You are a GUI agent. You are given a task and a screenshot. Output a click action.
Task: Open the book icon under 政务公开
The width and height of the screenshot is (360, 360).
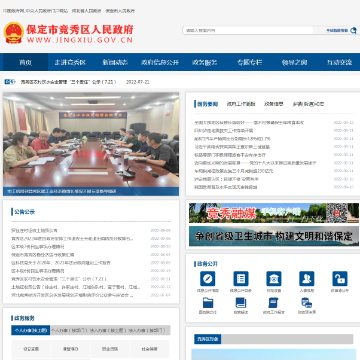(241, 303)
